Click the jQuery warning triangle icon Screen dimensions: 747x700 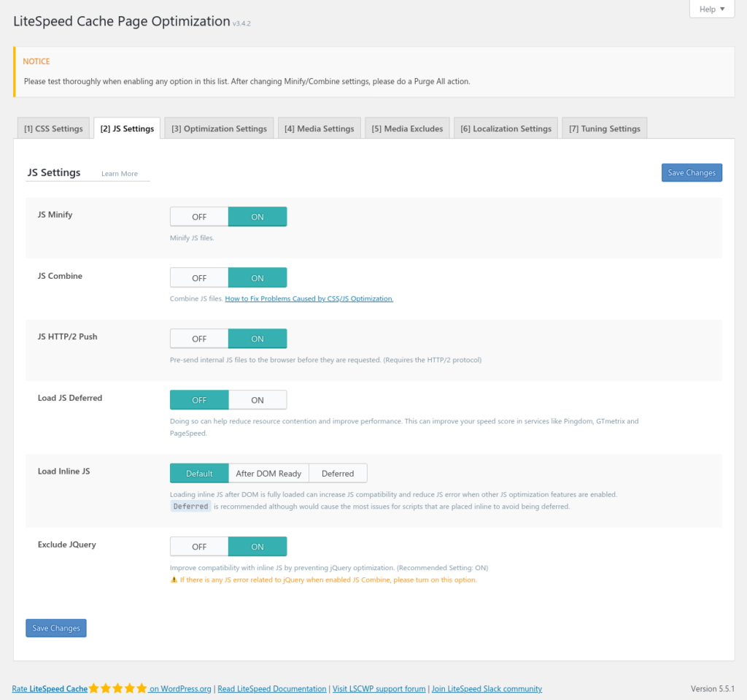click(174, 580)
